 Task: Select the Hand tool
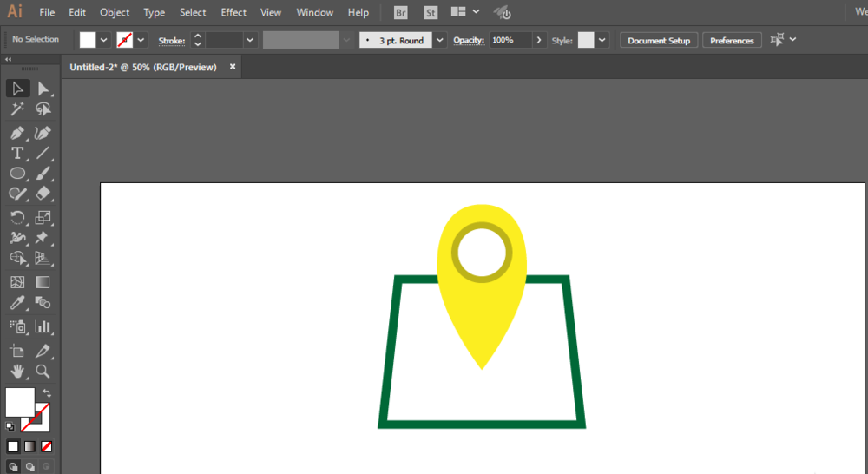pos(17,371)
